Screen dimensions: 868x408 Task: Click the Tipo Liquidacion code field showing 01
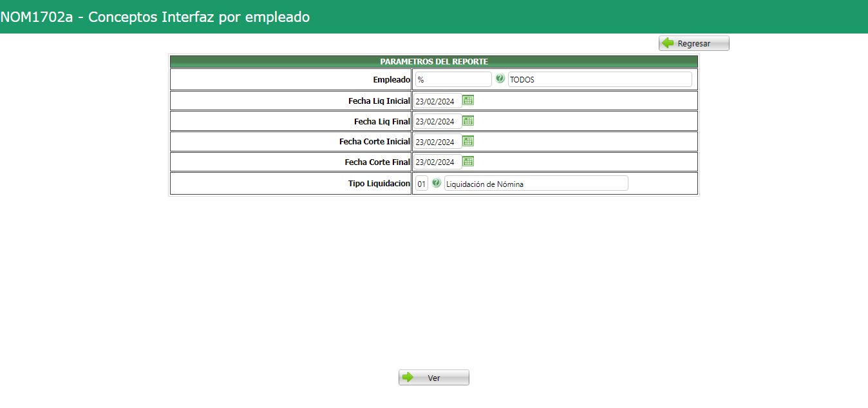[422, 183]
